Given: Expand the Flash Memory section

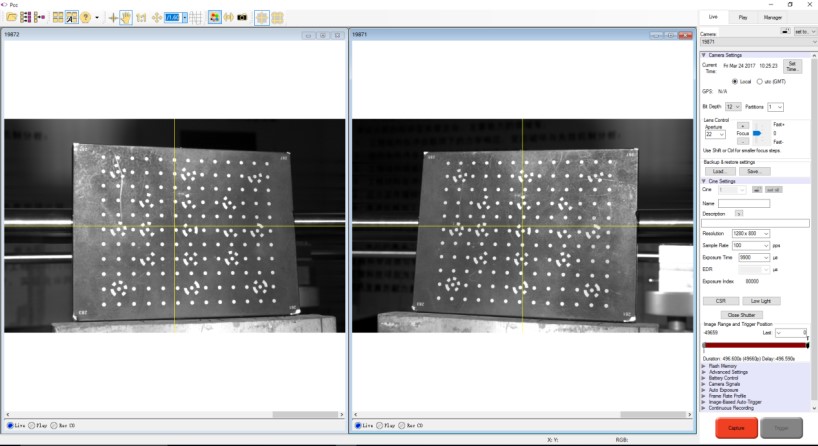Looking at the screenshot, I should click(704, 366).
